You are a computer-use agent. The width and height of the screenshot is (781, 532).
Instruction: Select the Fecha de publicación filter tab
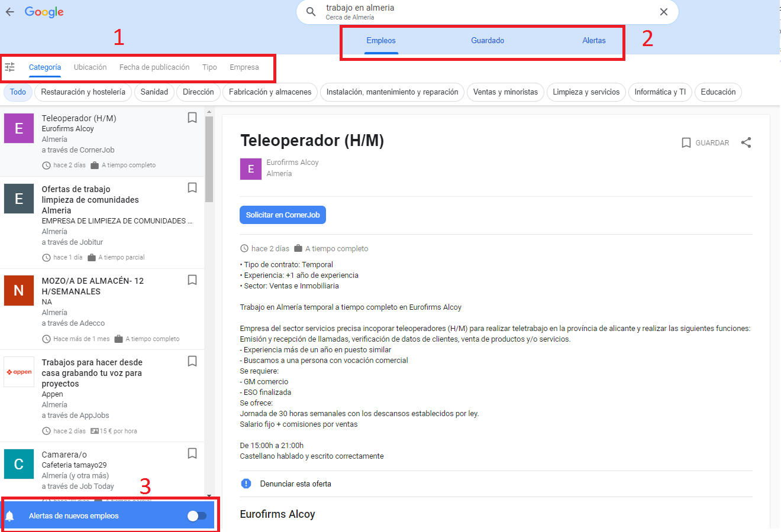pos(154,67)
